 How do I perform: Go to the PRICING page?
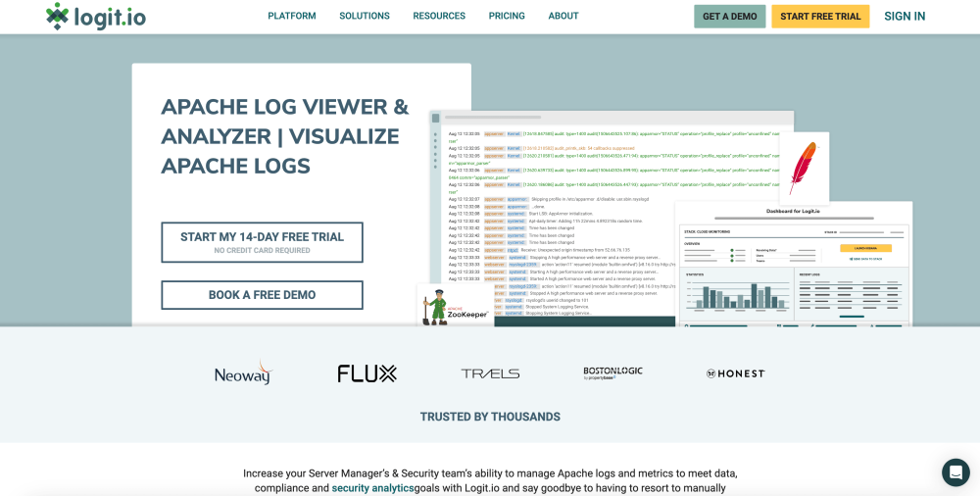coord(507,17)
